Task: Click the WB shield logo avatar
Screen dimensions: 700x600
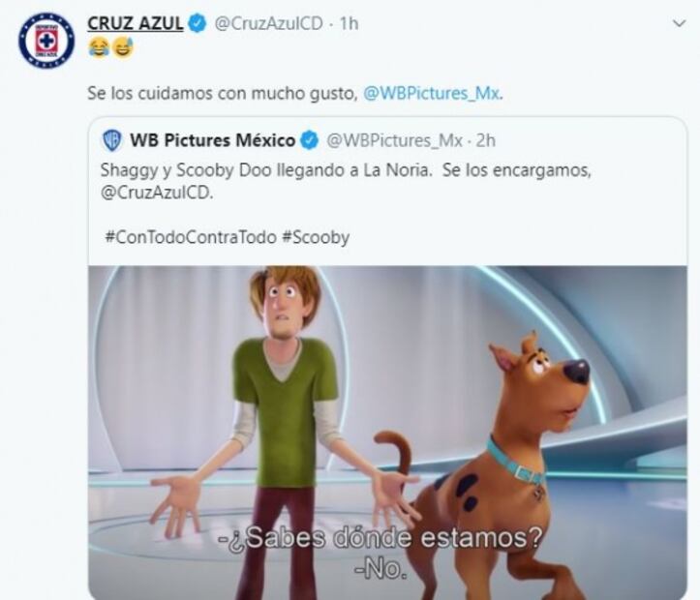Action: point(112,140)
